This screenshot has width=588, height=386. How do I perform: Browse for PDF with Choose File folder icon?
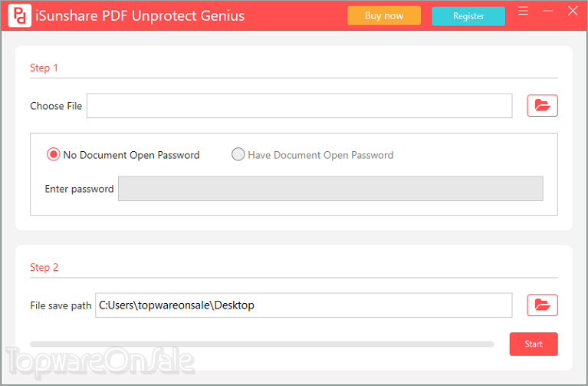542,105
